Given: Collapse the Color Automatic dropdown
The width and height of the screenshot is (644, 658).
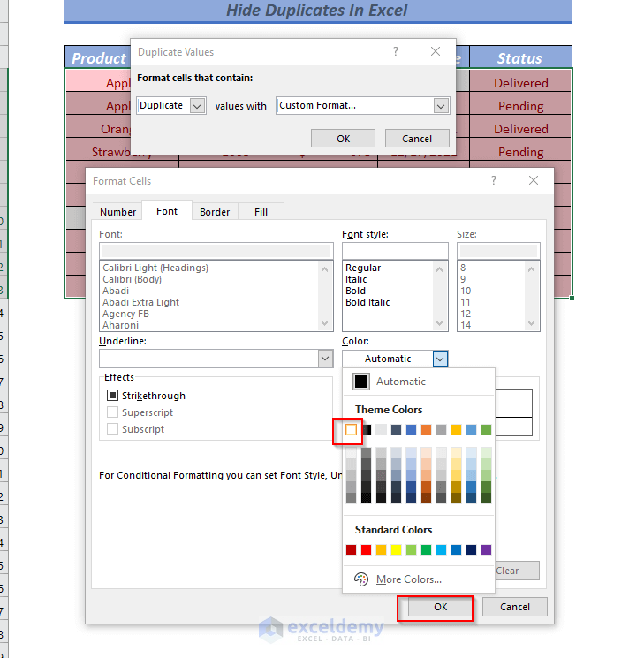Looking at the screenshot, I should pos(440,359).
